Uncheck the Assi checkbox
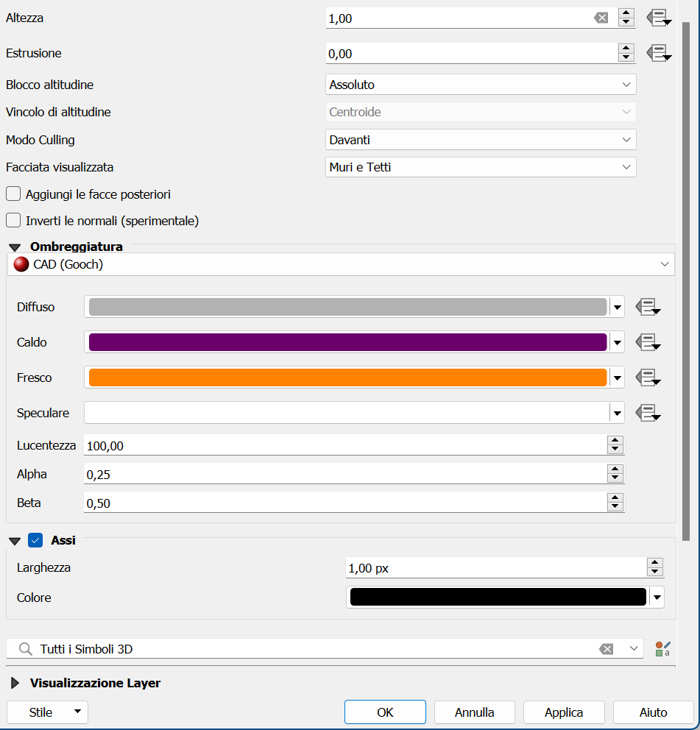Viewport: 700px width, 730px height. pyautogui.click(x=35, y=540)
